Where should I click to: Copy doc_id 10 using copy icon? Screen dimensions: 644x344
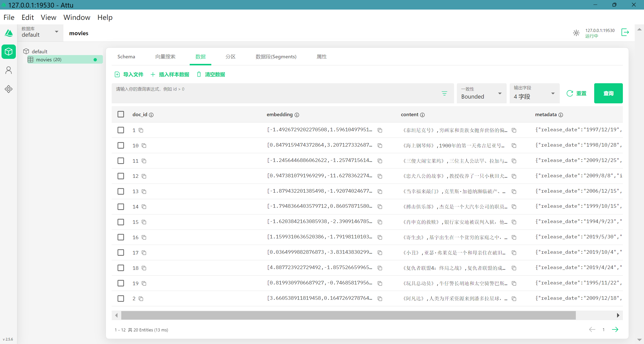pos(144,146)
